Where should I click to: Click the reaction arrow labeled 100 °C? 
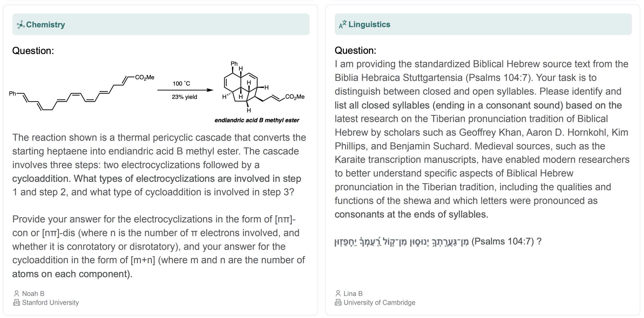coord(185,90)
